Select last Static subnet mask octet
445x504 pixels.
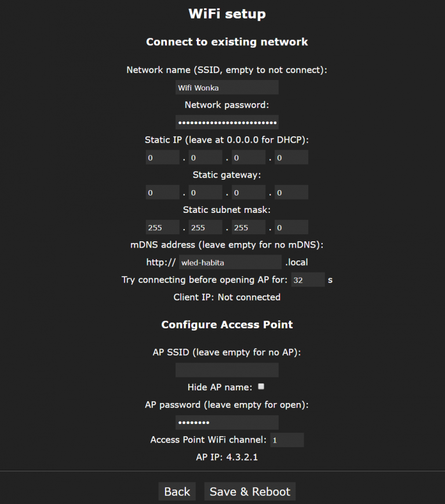click(x=291, y=227)
